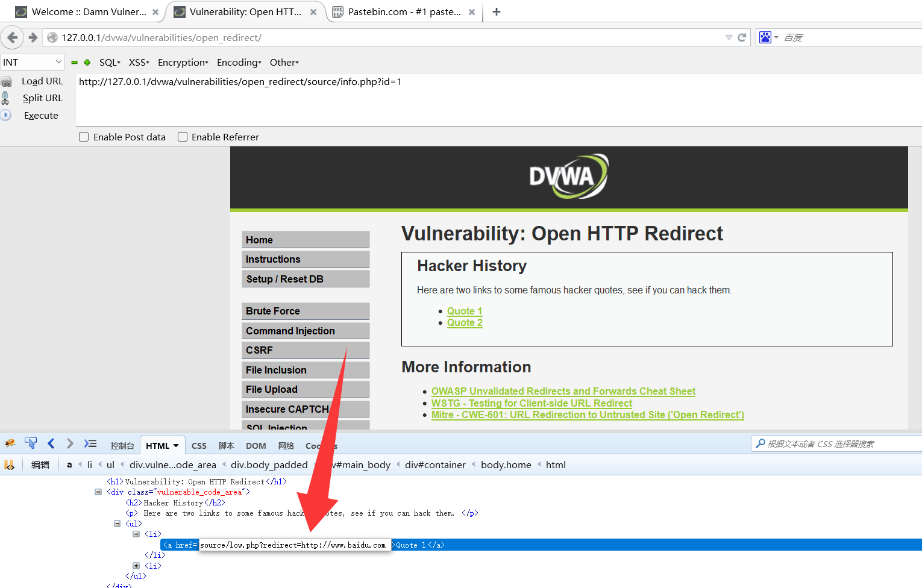Open Mitre CWE-601 URL Redirection link
The width and height of the screenshot is (922, 588).
click(588, 414)
